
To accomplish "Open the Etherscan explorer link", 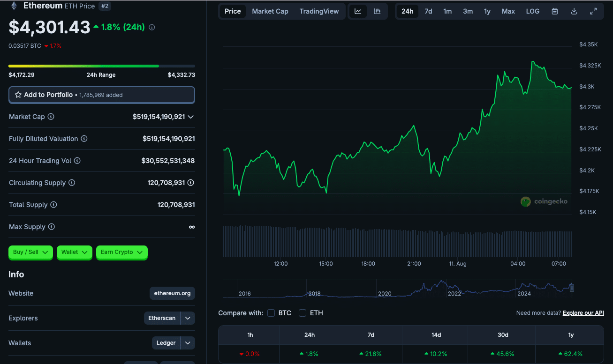I will [x=162, y=318].
